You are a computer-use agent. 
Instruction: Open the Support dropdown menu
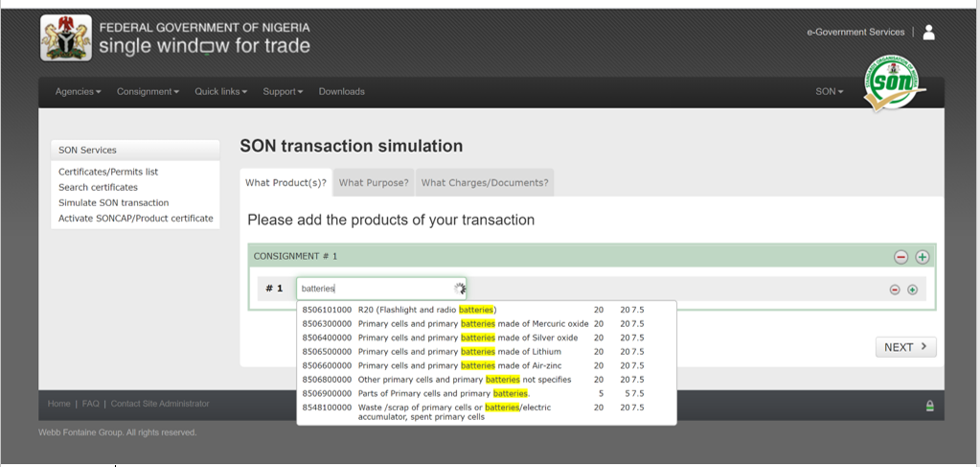click(283, 91)
